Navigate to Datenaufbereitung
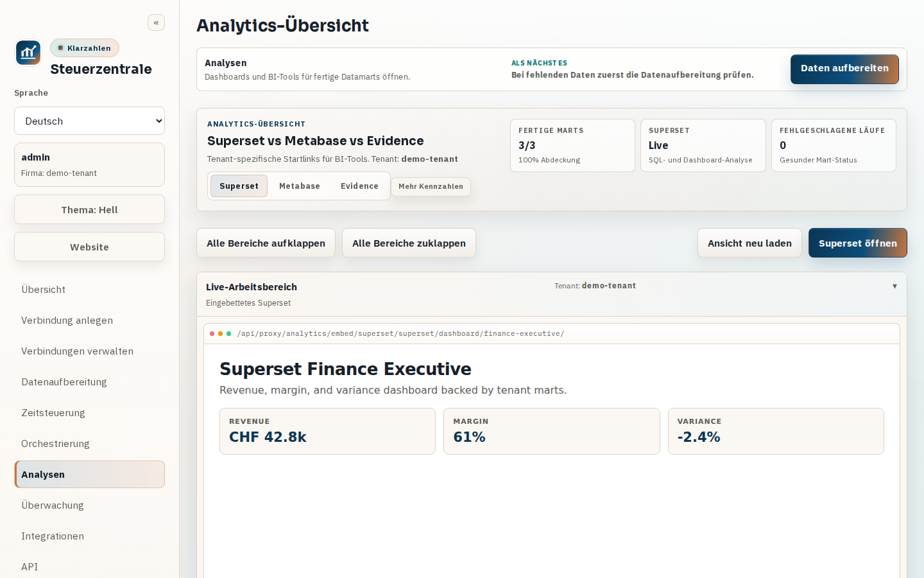924x578 pixels. (x=89, y=381)
